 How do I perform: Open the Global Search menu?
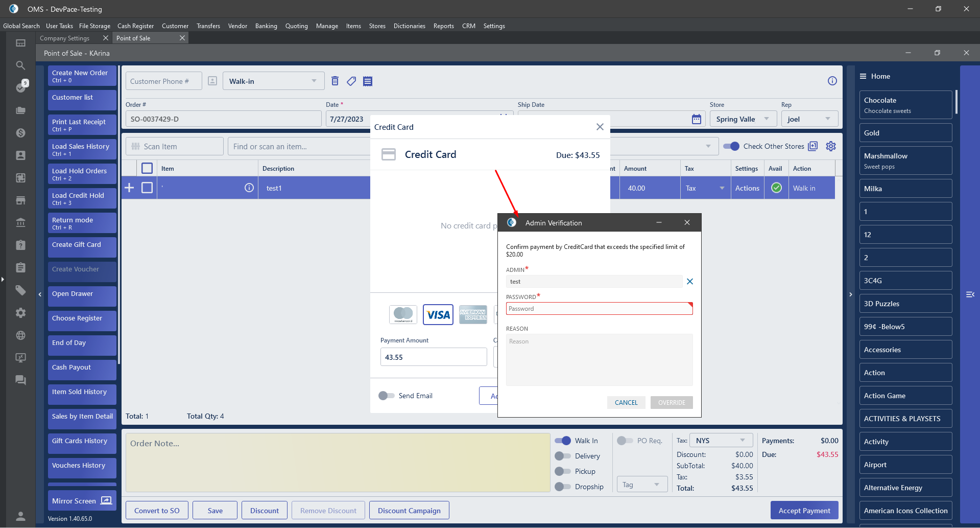(21, 26)
